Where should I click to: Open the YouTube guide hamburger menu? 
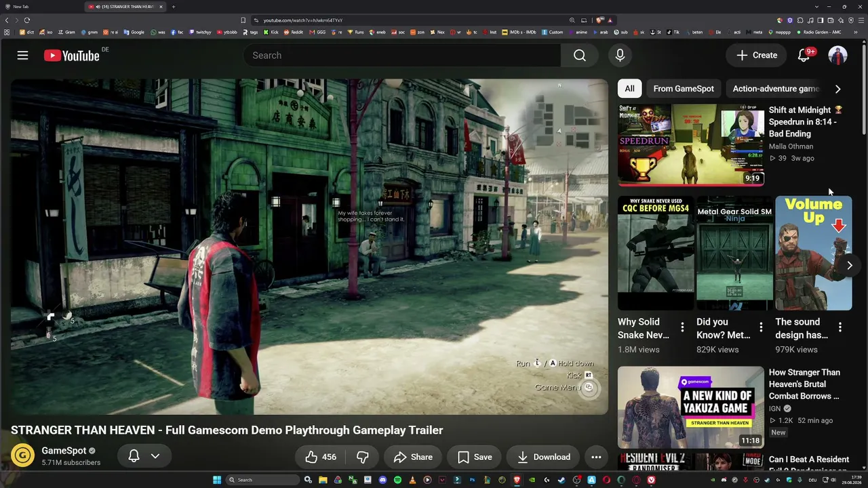(x=23, y=56)
